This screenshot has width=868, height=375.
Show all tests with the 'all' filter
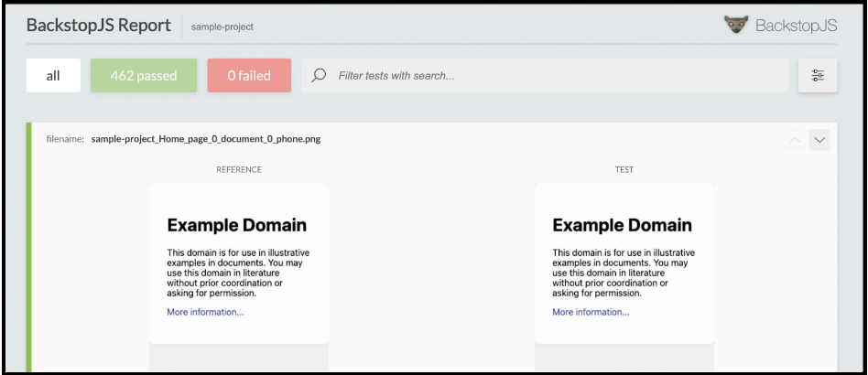click(53, 76)
